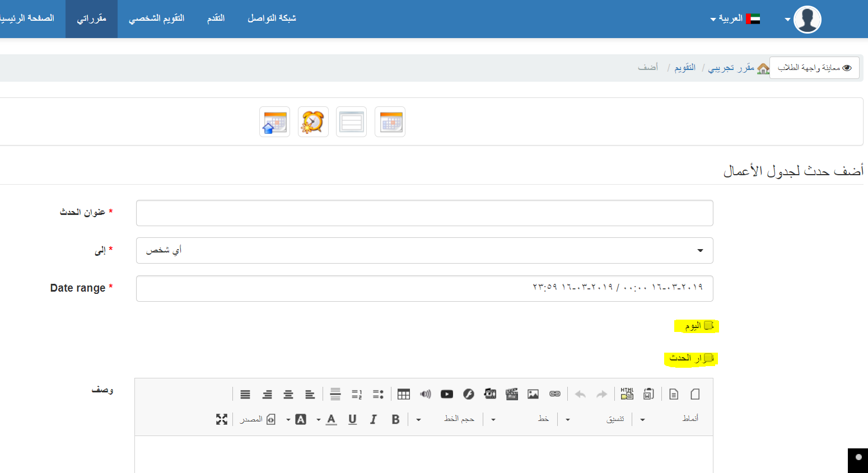Click new page icon in editor
Screen dimensions: 868x473
[695, 394]
